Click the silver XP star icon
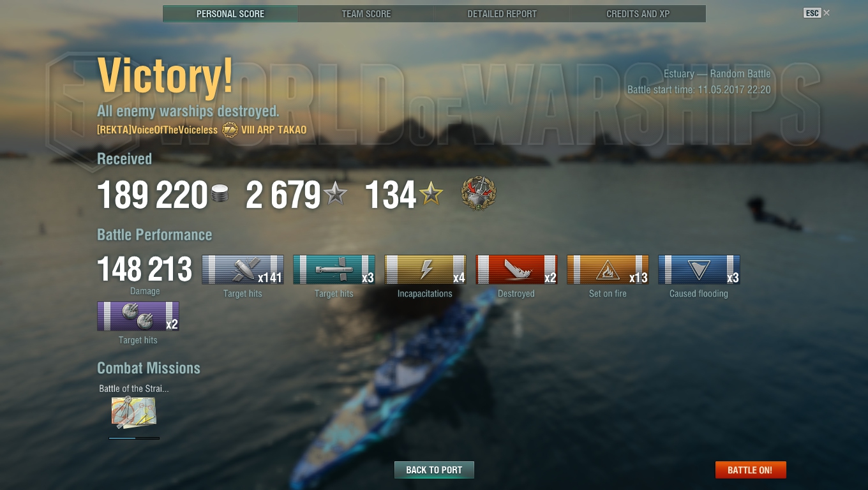The width and height of the screenshot is (868, 490). click(336, 193)
